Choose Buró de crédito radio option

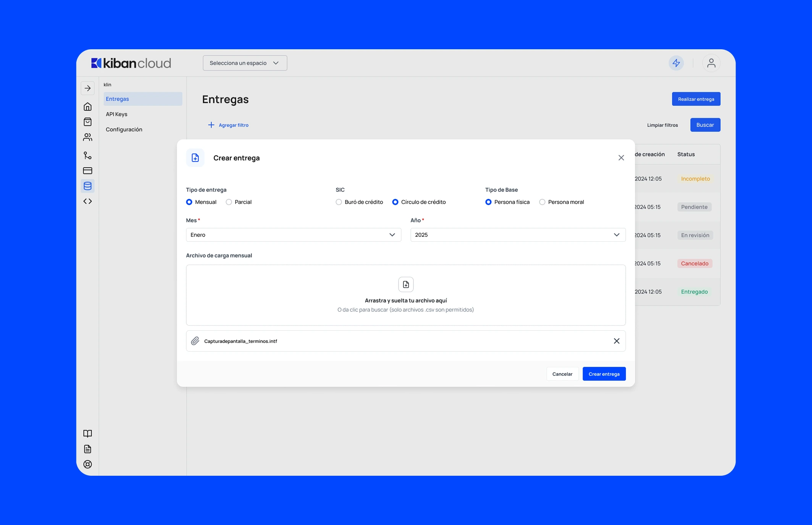tap(339, 202)
